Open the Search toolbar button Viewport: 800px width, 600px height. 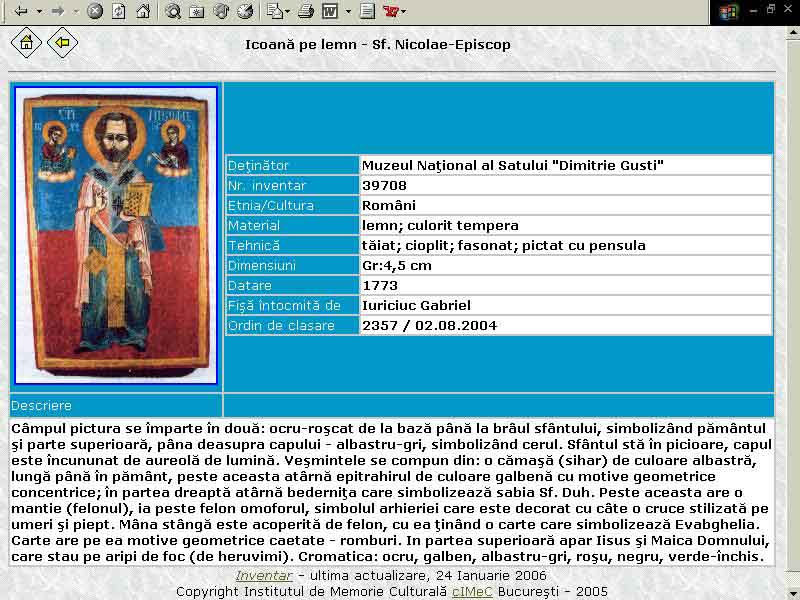pyautogui.click(x=172, y=10)
